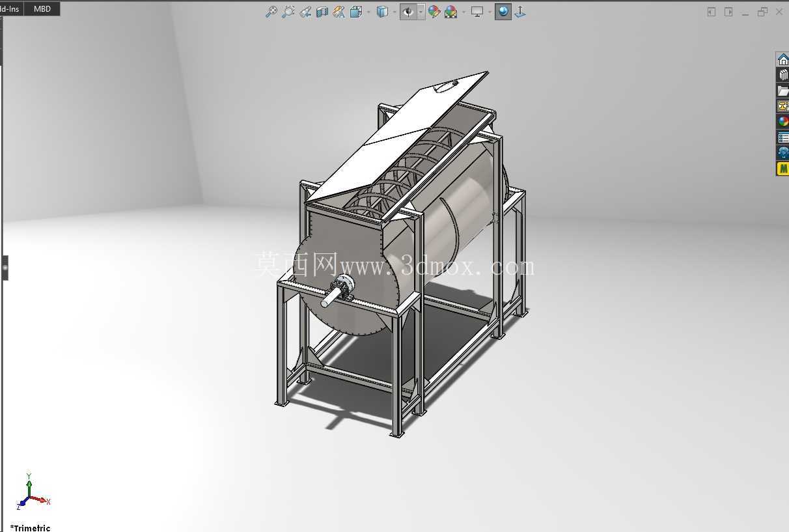The width and height of the screenshot is (789, 532).
Task: Open the View Palette pane
Action: click(x=783, y=106)
